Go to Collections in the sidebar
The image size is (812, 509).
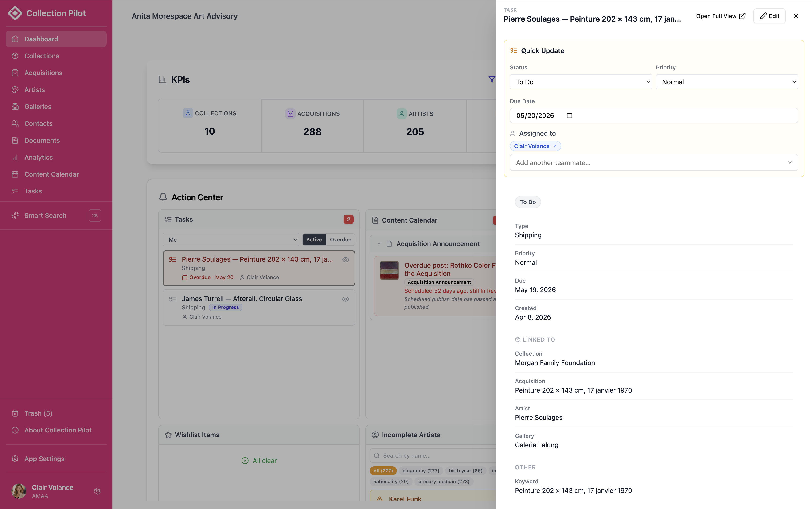point(56,56)
